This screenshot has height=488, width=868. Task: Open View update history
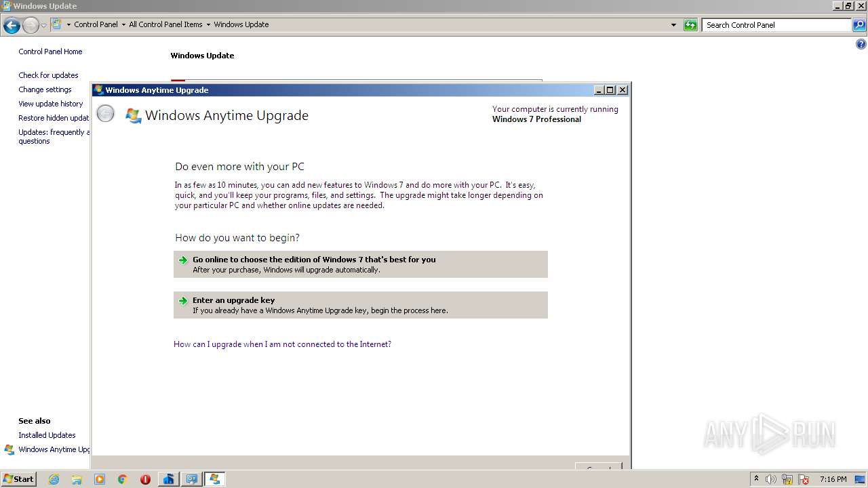click(x=51, y=104)
